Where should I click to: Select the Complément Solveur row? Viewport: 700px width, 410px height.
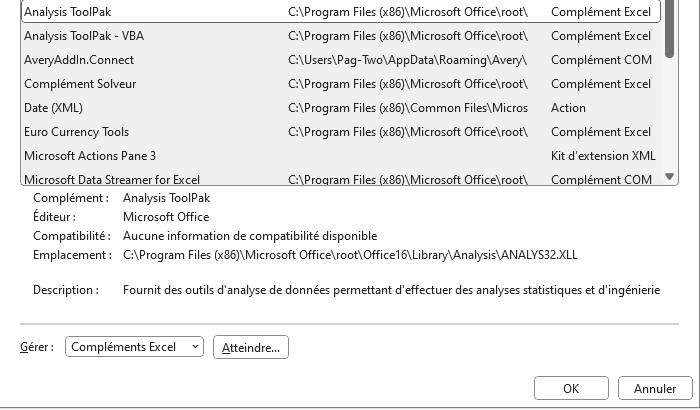[x=341, y=84]
